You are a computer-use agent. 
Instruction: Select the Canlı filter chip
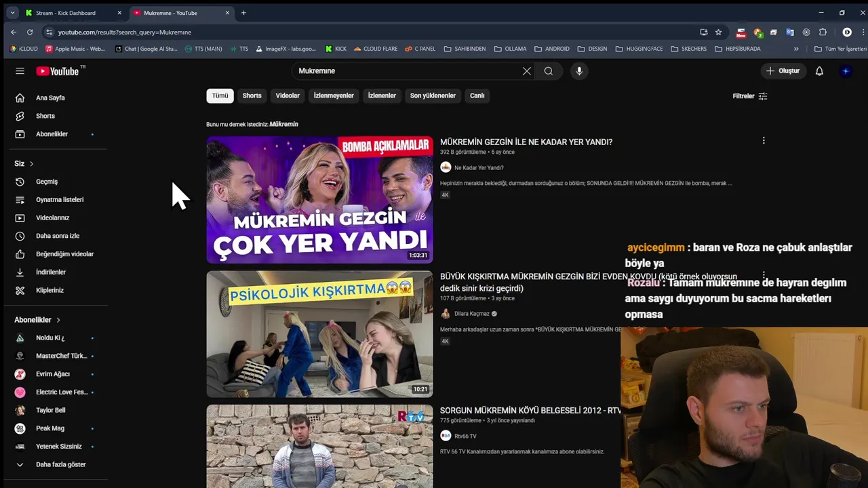click(x=477, y=96)
